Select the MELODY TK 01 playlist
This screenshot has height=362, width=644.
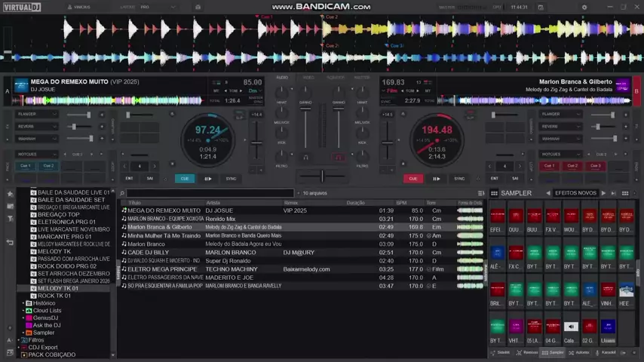tap(57, 288)
